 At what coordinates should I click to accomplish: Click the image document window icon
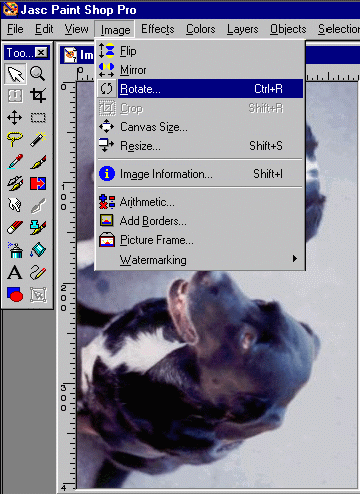pyautogui.click(x=70, y=55)
